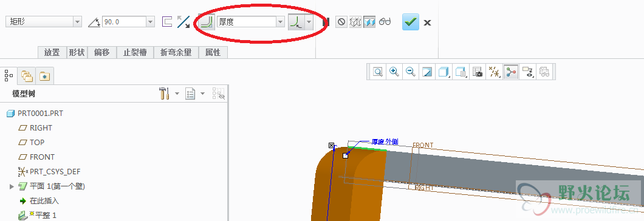Open the angle value dropdown arrow
The height and width of the screenshot is (221, 644).
click(150, 22)
